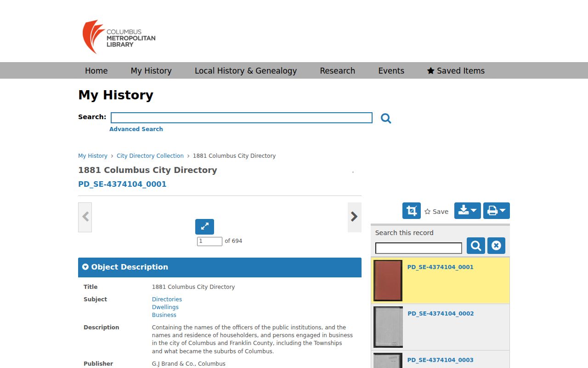Click the Save star button
588x368 pixels.
[436, 212]
